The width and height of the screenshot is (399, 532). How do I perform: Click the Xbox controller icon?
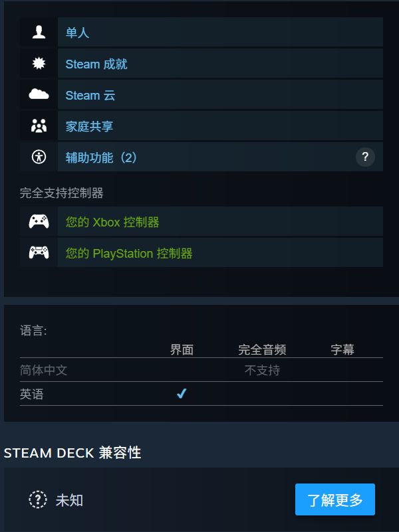click(x=39, y=222)
